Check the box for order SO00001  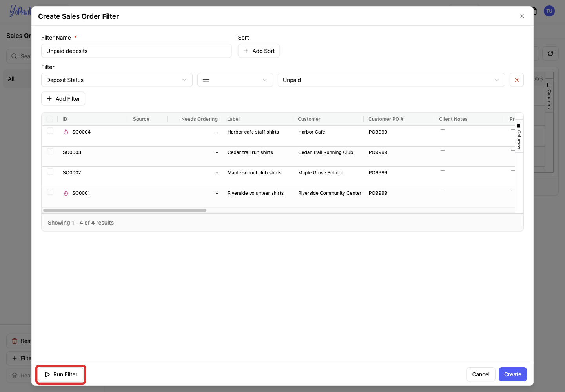(x=50, y=192)
